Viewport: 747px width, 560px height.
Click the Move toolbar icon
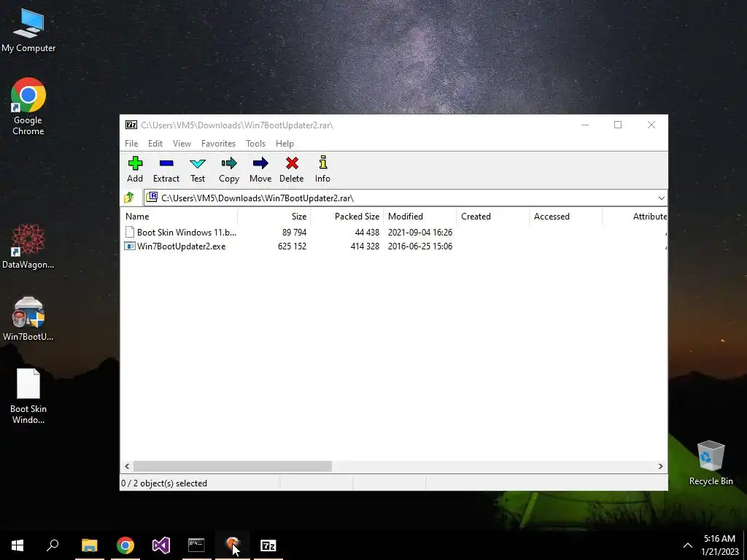(260, 169)
